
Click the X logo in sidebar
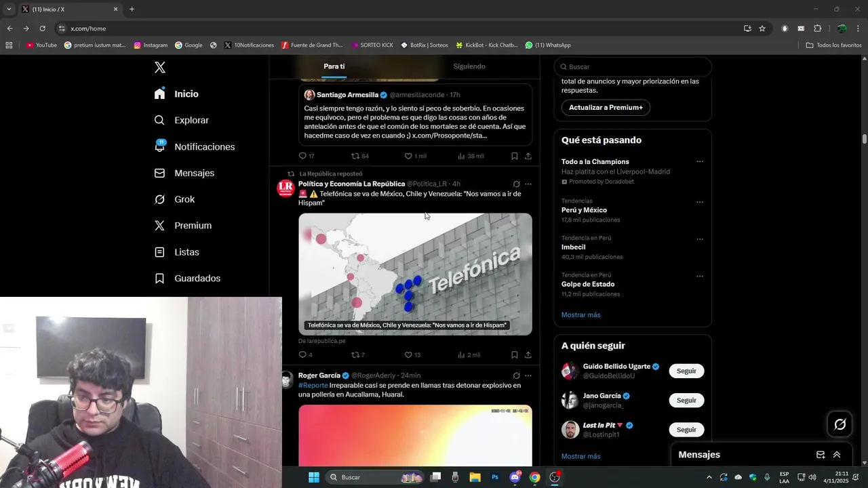(x=160, y=67)
